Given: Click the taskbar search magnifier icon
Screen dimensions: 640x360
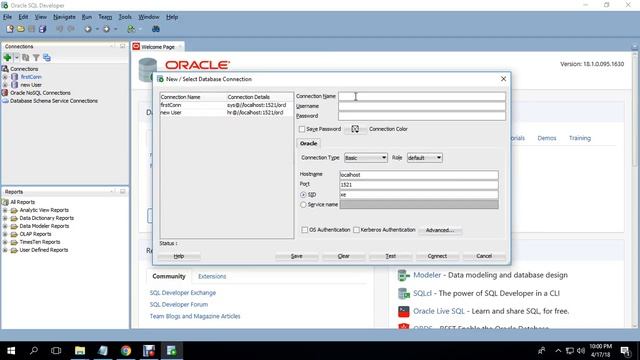Looking at the screenshot, I should coord(34,351).
